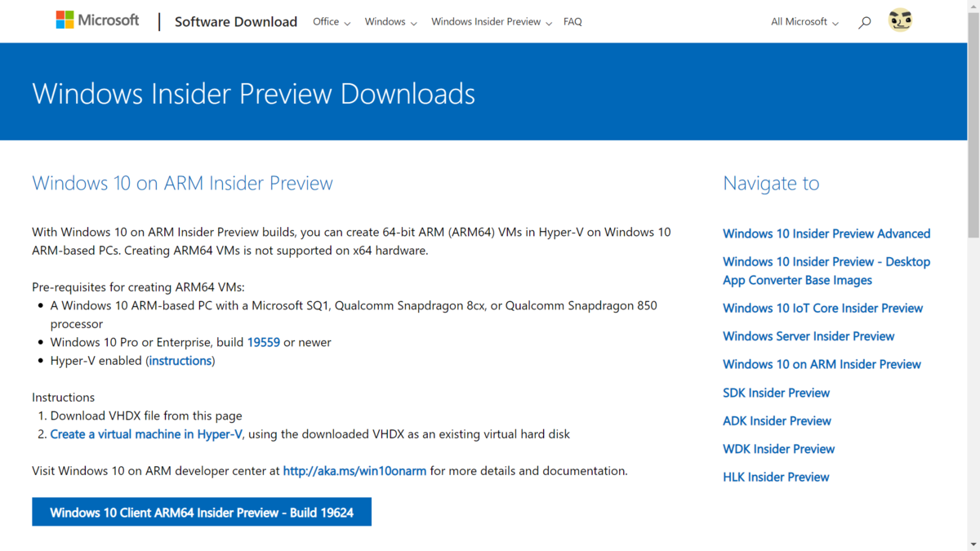The height and width of the screenshot is (551, 980).
Task: Open Create a virtual machine in Hyper-V link
Action: pyautogui.click(x=146, y=434)
